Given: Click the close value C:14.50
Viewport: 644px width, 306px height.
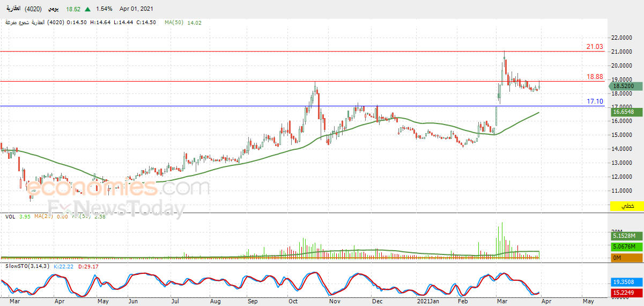Looking at the screenshot, I should [x=146, y=23].
